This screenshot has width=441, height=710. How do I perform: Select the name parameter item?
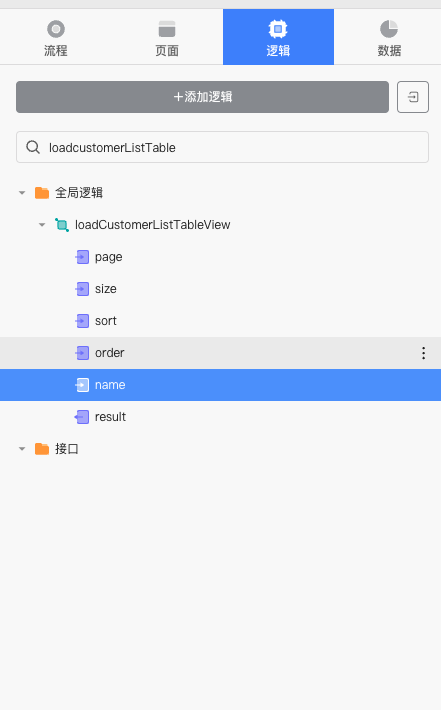(220, 385)
